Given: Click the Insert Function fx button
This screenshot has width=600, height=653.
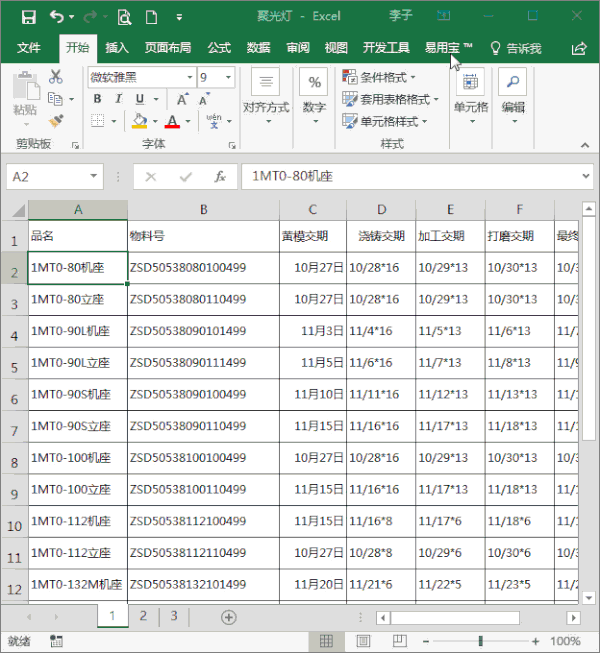Looking at the screenshot, I should pyautogui.click(x=220, y=177).
